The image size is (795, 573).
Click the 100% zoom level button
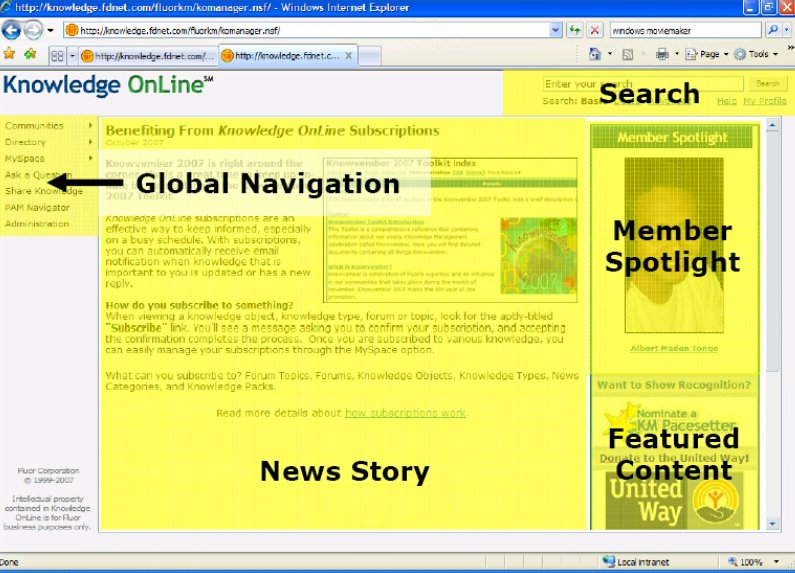745,562
